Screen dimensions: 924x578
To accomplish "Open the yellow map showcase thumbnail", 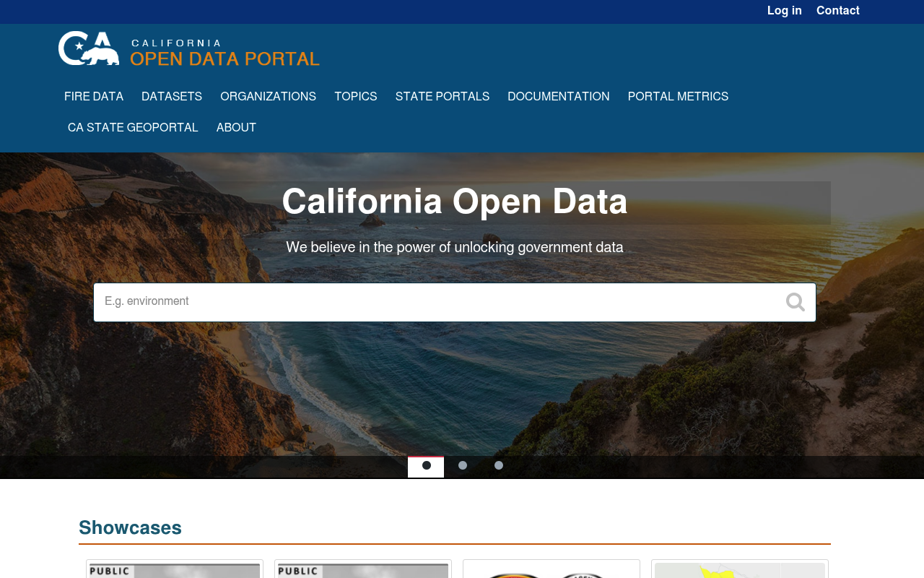I will [x=740, y=570].
